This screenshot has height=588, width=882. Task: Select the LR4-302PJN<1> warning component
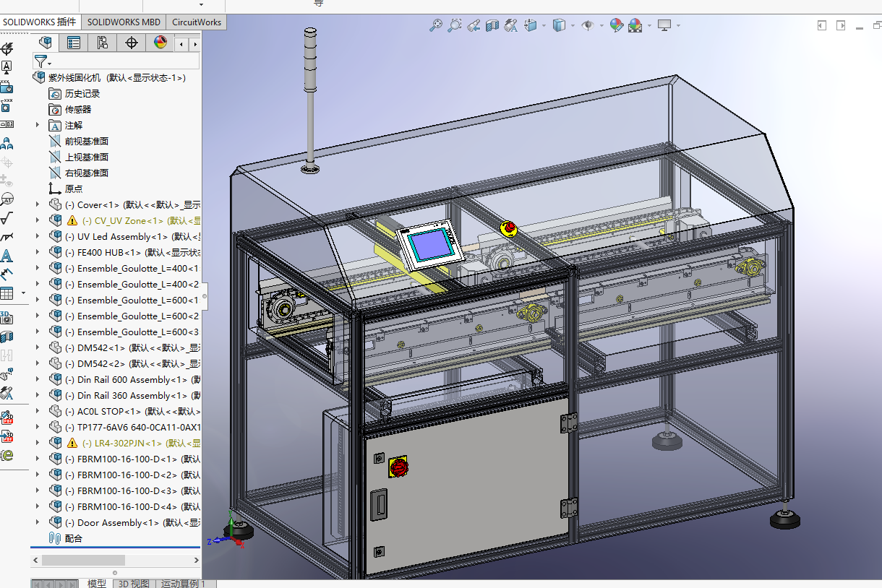[x=124, y=443]
